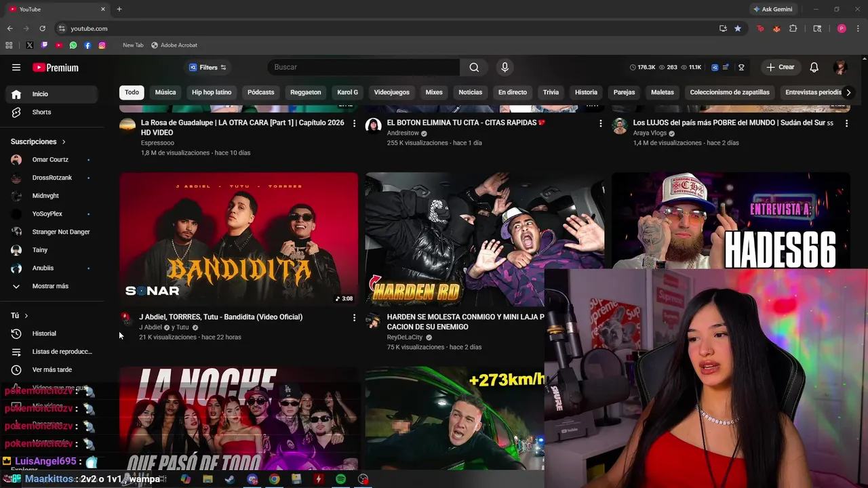Open options menu for Bandidita video
Viewport: 868px width, 488px height.
354,317
